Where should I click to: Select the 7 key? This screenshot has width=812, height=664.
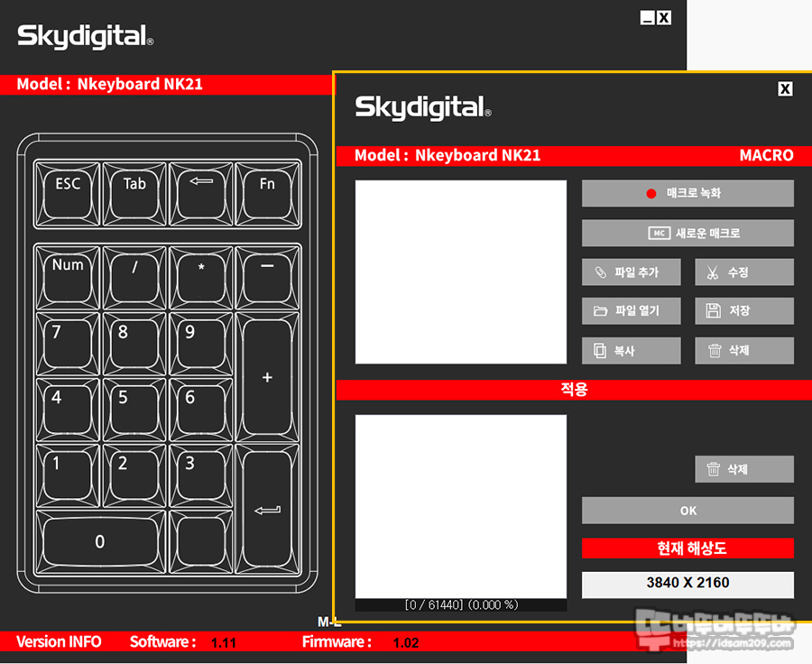coord(68,344)
